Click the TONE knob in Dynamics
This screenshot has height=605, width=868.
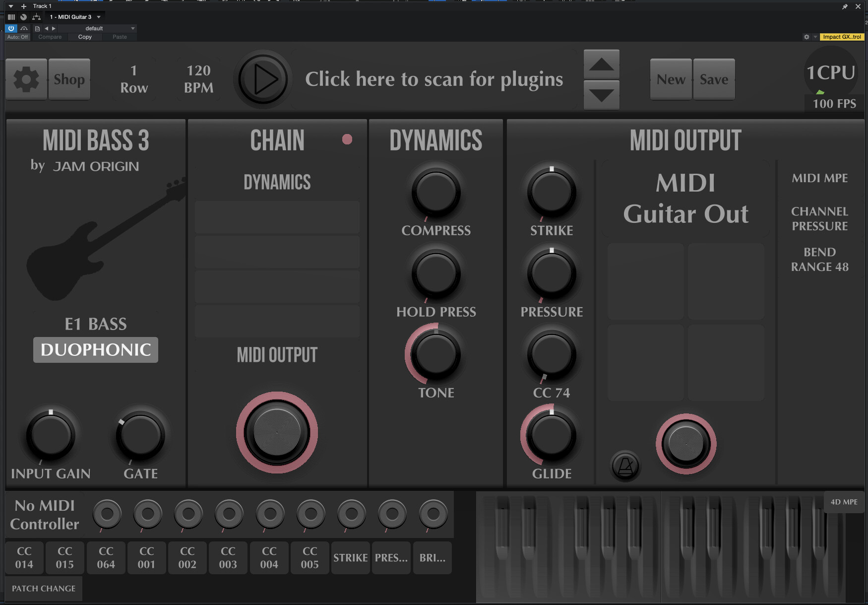pyautogui.click(x=436, y=354)
